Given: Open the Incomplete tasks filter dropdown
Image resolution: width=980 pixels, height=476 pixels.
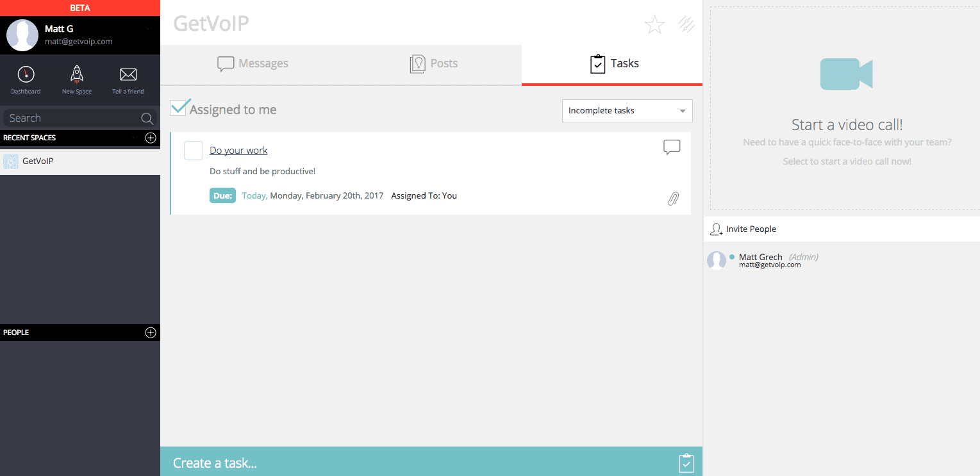Looking at the screenshot, I should tap(627, 111).
